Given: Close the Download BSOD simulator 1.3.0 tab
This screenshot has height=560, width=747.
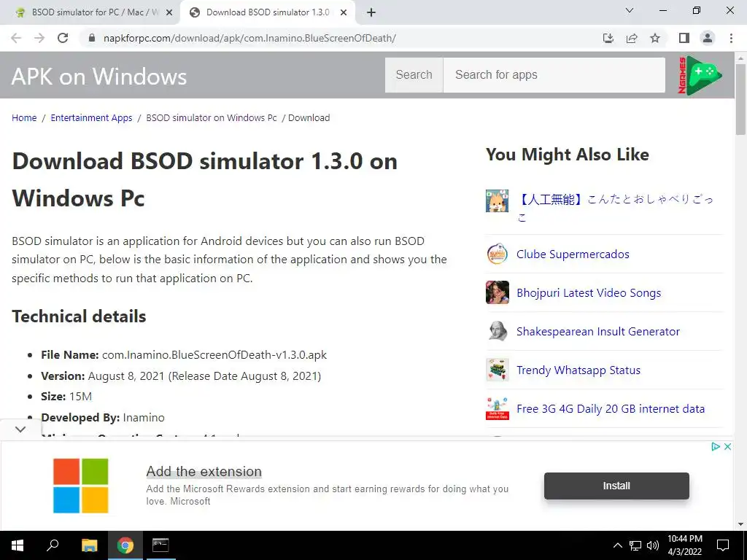Looking at the screenshot, I should point(344,13).
